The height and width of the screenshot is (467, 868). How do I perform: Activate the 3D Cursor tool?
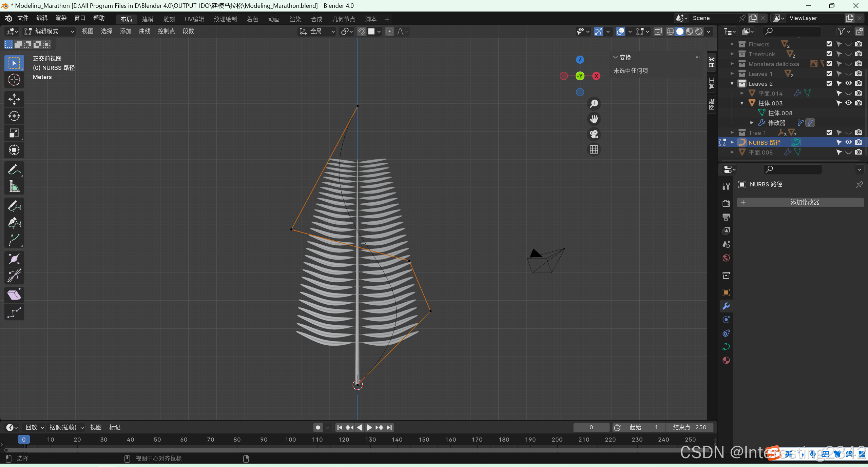[x=14, y=80]
